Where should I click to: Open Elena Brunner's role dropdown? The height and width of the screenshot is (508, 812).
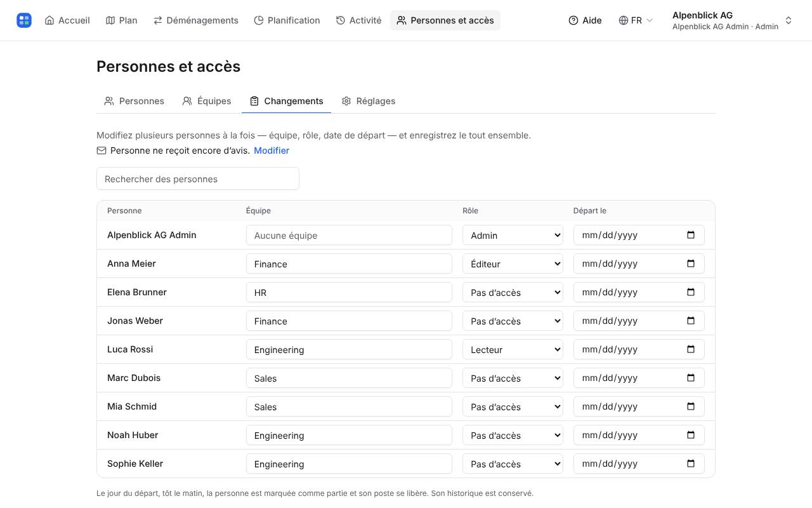[x=513, y=292]
